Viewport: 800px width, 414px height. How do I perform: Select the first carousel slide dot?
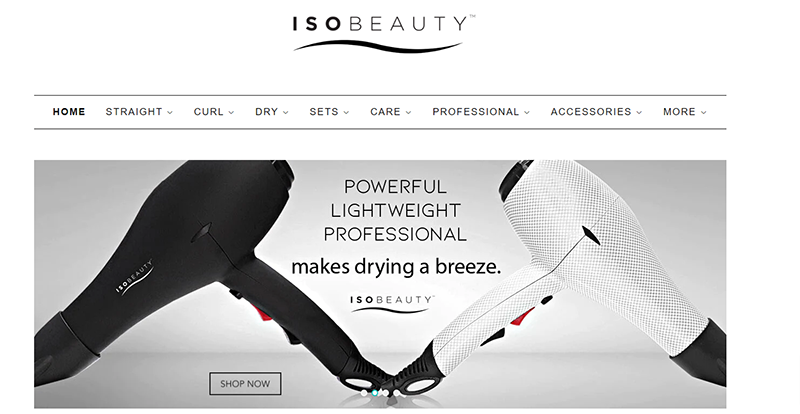pos(364,393)
